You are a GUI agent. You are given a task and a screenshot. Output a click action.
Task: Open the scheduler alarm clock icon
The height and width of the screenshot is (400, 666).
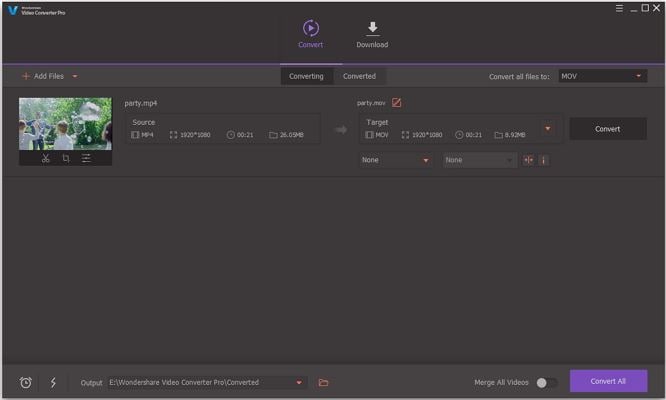pyautogui.click(x=26, y=382)
